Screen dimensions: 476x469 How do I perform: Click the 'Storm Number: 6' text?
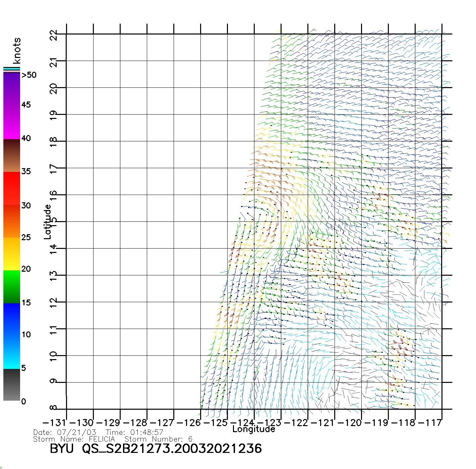[158, 439]
